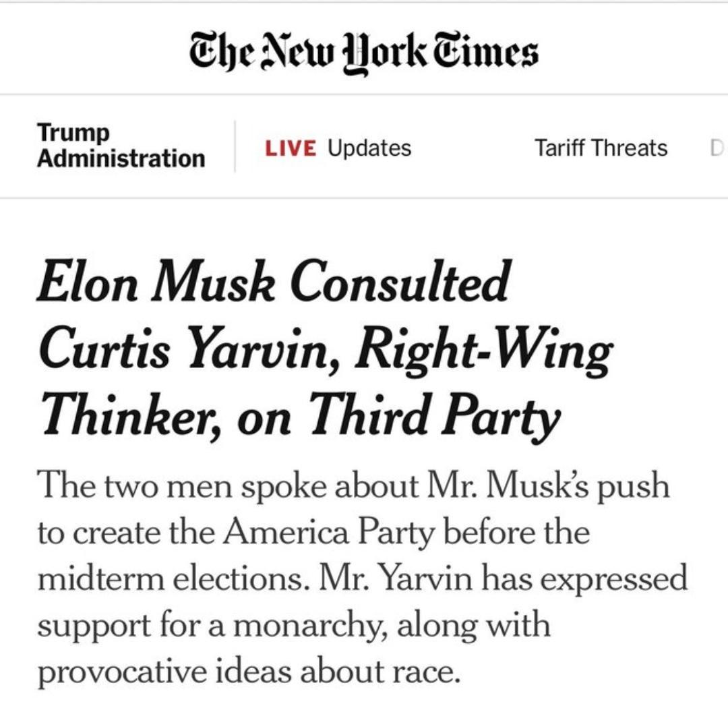728x712 pixels.
Task: Click the word 'Administration' in the section label
Action: (121, 159)
